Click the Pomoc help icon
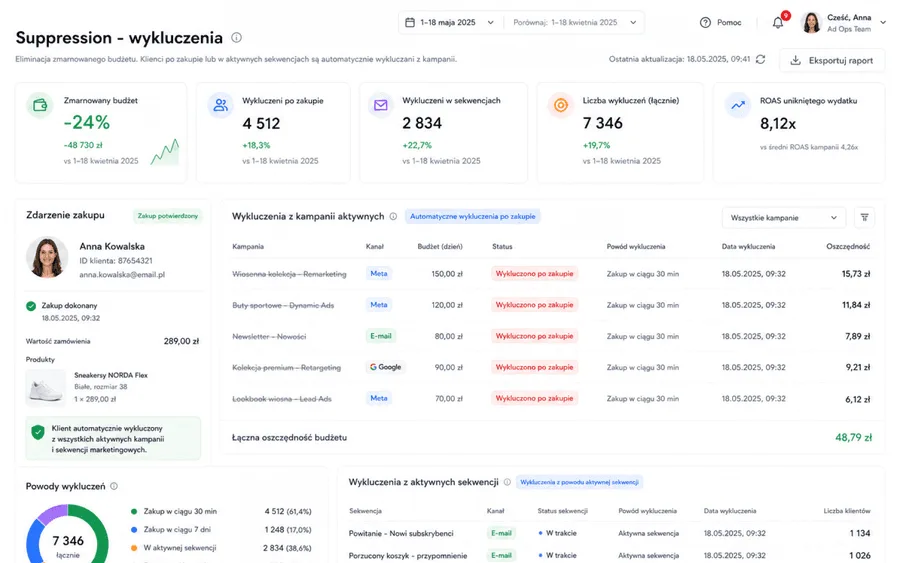900x563 pixels. pyautogui.click(x=705, y=22)
